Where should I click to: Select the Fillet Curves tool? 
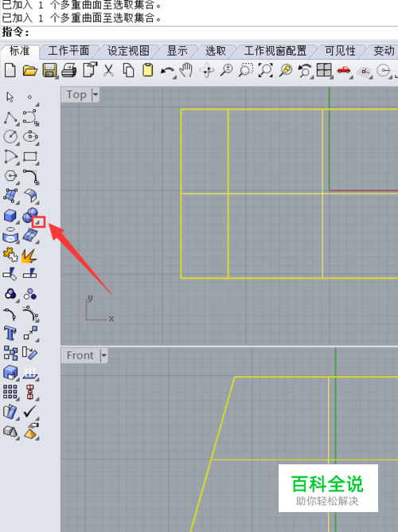point(31,177)
